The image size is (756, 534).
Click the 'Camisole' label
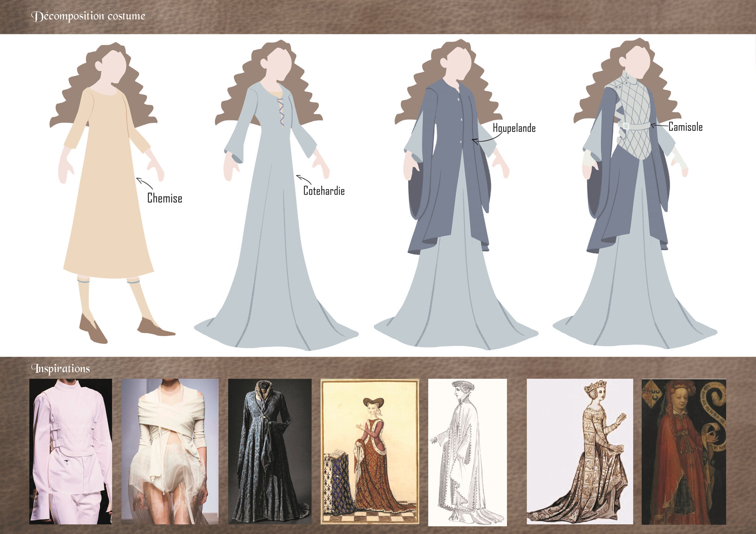click(686, 127)
